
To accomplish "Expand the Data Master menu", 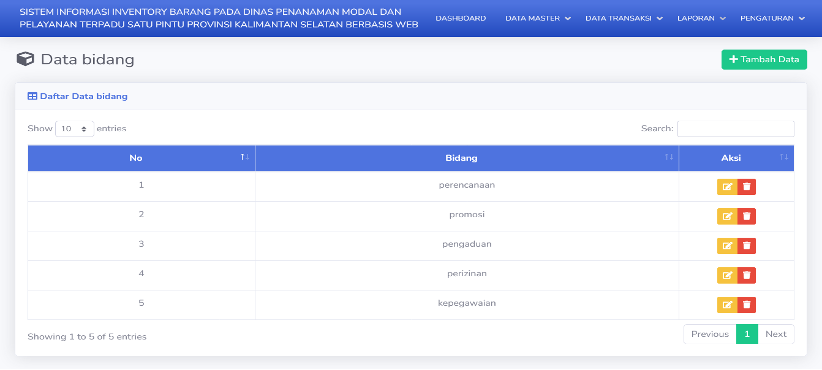I will pos(538,18).
